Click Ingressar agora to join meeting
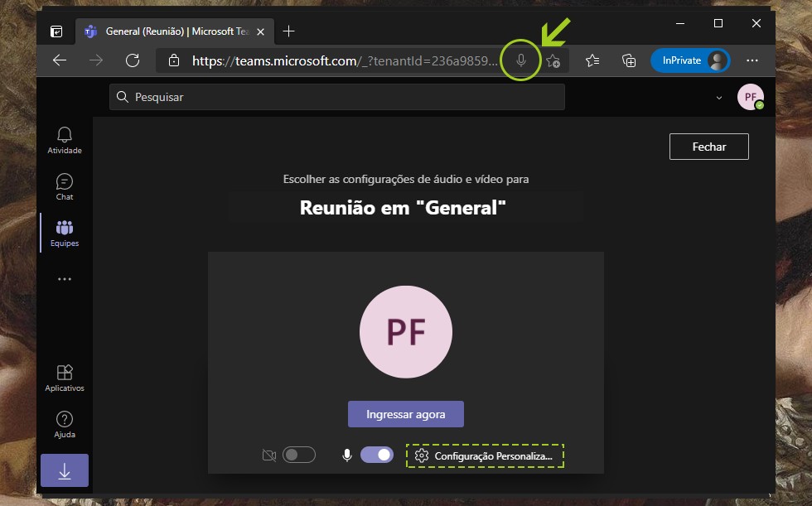The height and width of the screenshot is (506, 812). 405,414
